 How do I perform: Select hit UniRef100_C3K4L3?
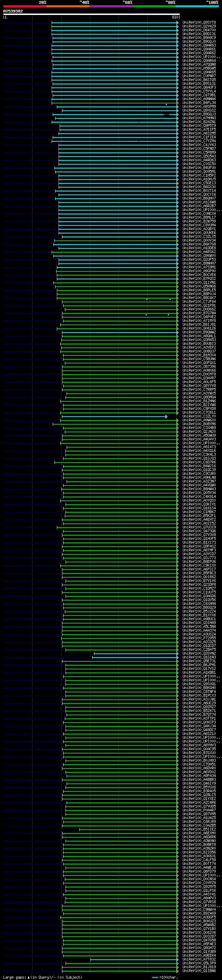pos(199,455)
